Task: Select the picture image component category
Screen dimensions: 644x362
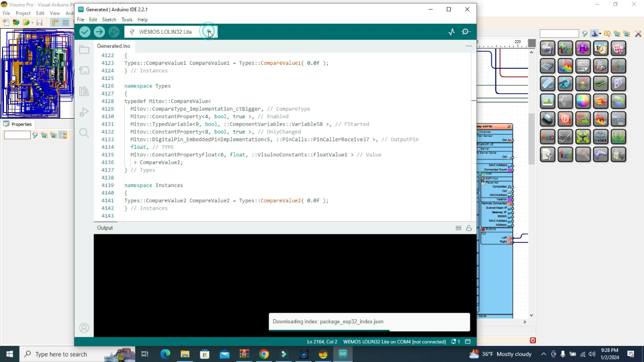Action: click(547, 101)
